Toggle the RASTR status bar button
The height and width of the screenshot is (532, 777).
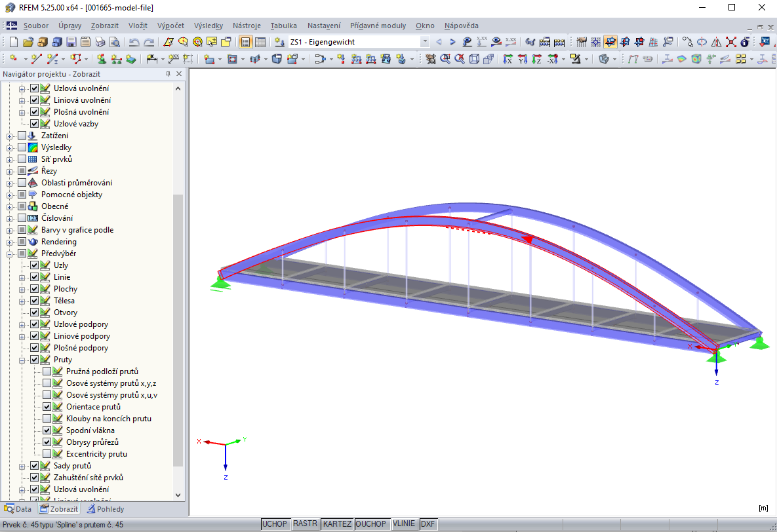pos(305,523)
